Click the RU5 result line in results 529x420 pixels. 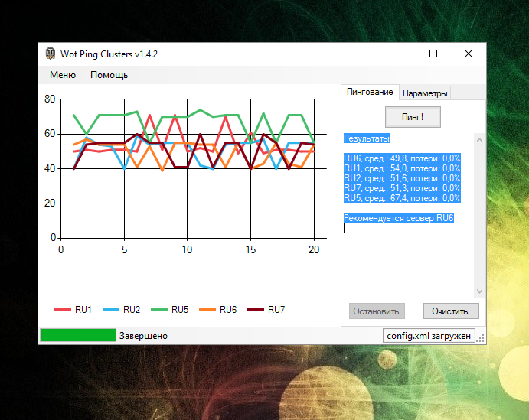[402, 198]
